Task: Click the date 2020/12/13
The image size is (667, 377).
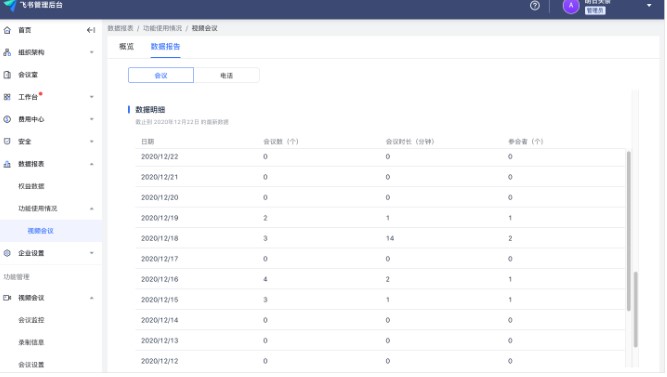Action: [160, 340]
